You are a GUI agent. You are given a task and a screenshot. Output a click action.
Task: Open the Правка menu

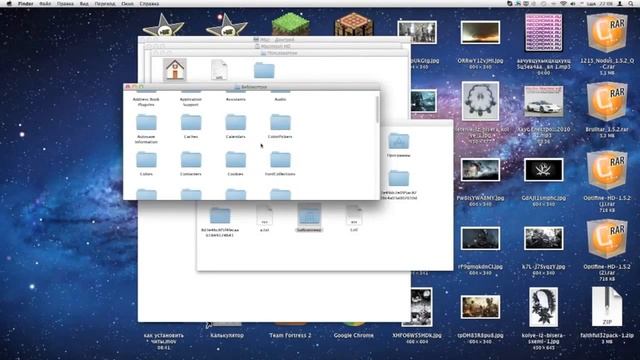point(65,4)
